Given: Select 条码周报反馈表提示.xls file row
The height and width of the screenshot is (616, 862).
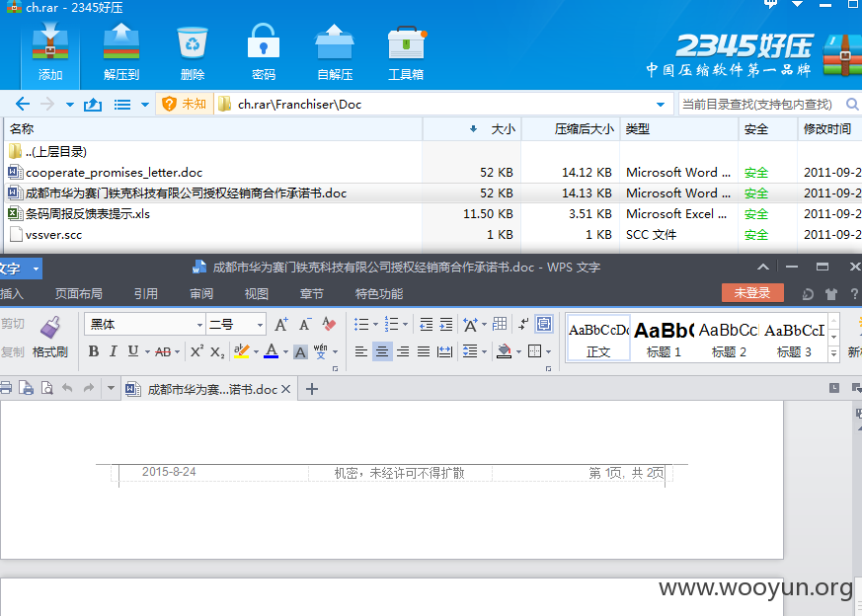Looking at the screenshot, I should click(431, 214).
